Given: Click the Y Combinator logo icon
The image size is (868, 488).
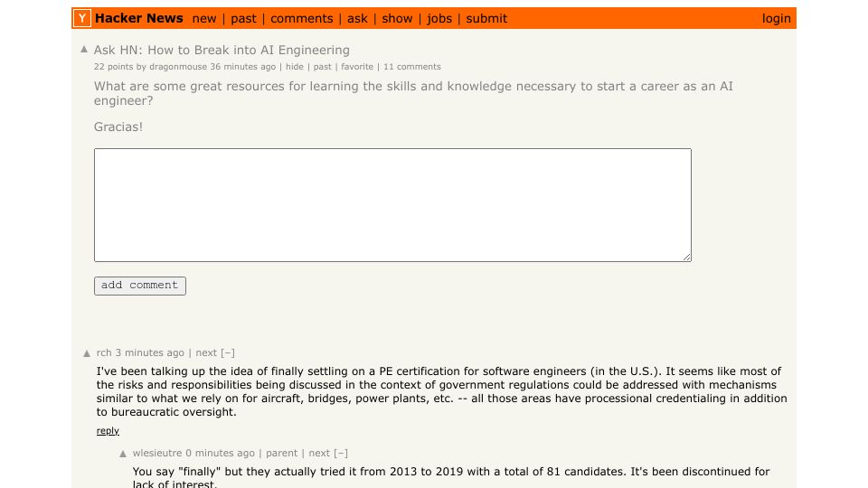Looking at the screenshot, I should point(82,18).
